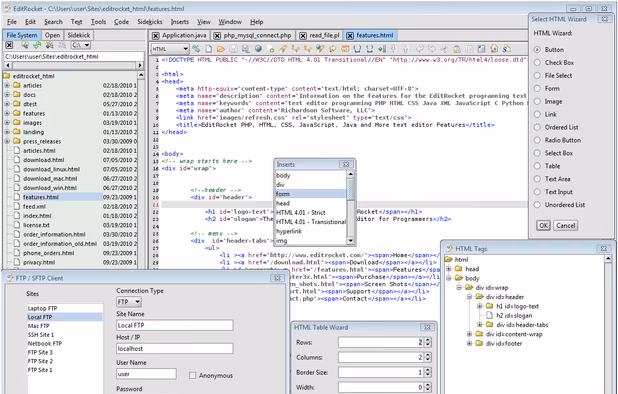Select index.html in the file tree

click(x=37, y=216)
